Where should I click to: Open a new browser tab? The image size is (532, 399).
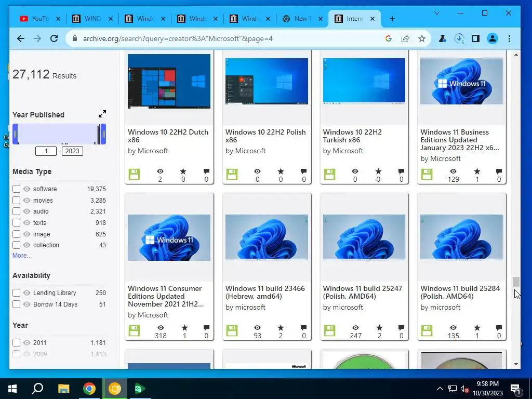392,19
